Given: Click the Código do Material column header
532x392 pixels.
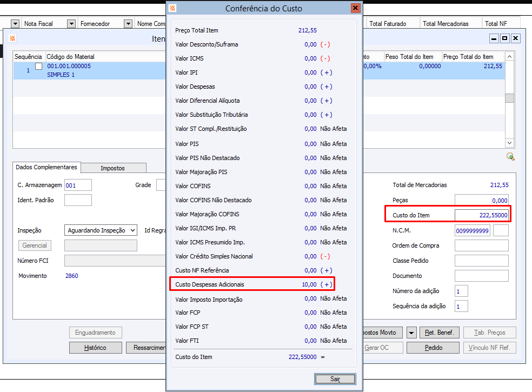Looking at the screenshot, I should coord(105,57).
